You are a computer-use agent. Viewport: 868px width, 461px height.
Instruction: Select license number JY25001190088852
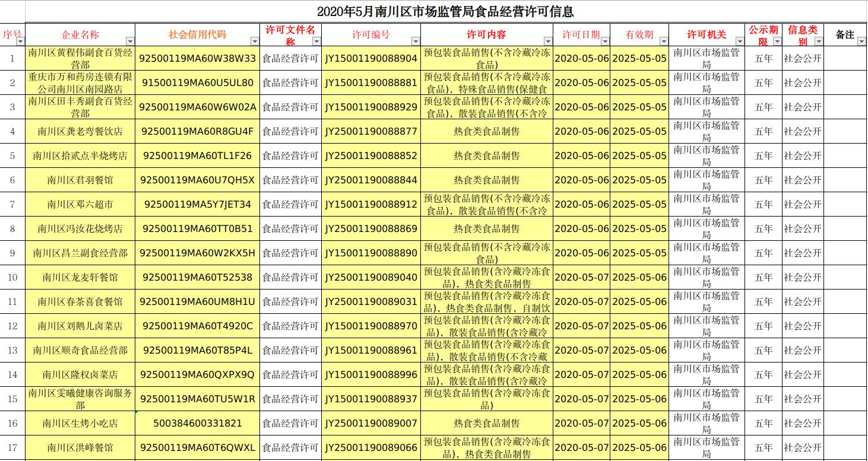click(371, 155)
